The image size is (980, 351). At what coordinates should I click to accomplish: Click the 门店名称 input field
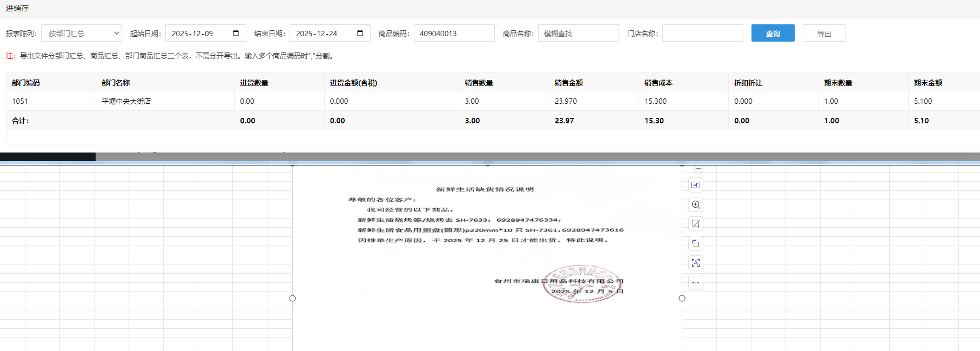pyautogui.click(x=702, y=33)
